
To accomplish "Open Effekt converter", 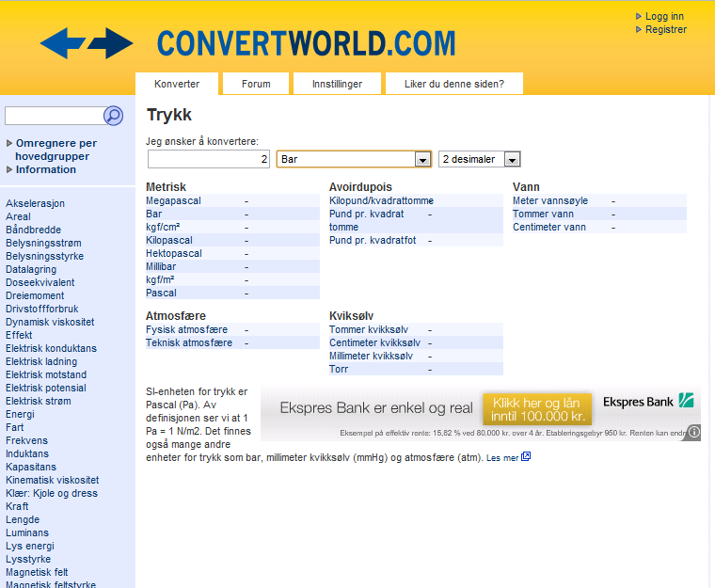I will (19, 335).
